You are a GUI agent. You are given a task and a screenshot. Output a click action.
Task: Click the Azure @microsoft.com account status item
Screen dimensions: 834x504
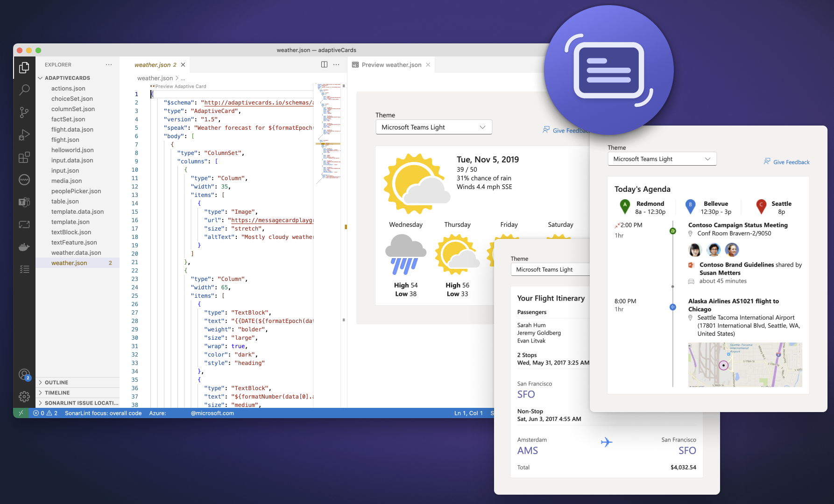[x=191, y=413]
